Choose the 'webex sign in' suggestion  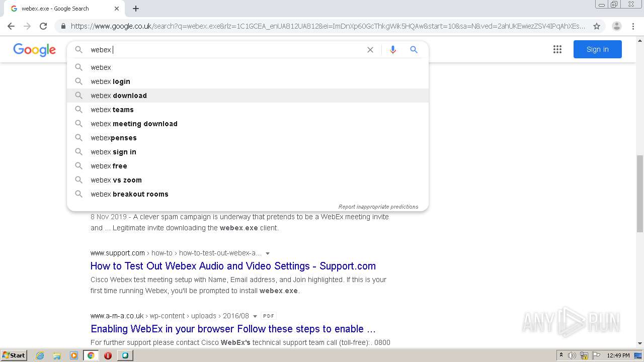(x=248, y=152)
